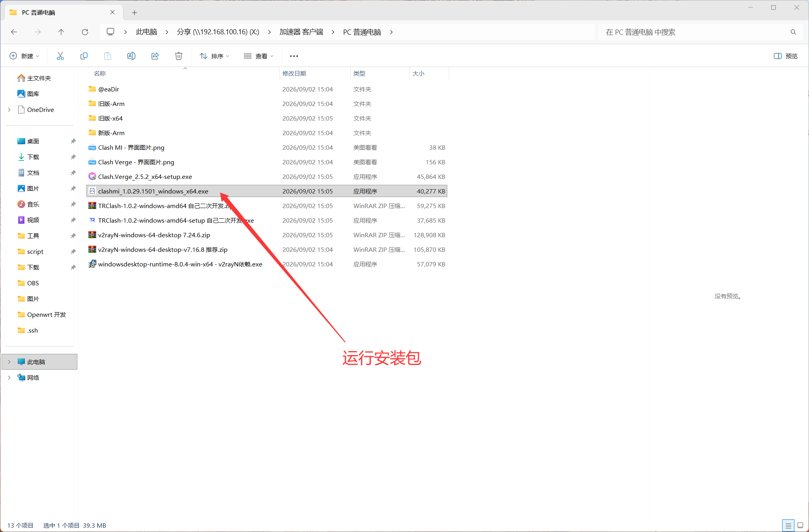This screenshot has width=809, height=532.
Task: Click the PC monitor icon in address bar
Action: [x=110, y=32]
